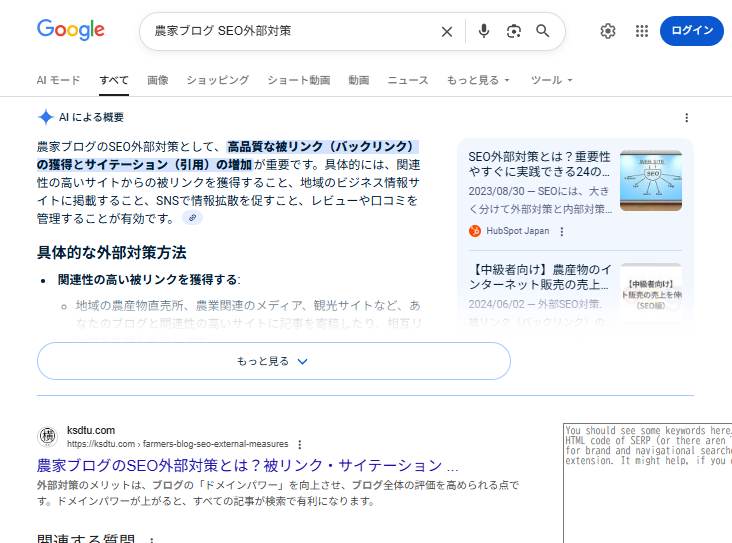Expand AI overview with もっと見る button

(273, 361)
